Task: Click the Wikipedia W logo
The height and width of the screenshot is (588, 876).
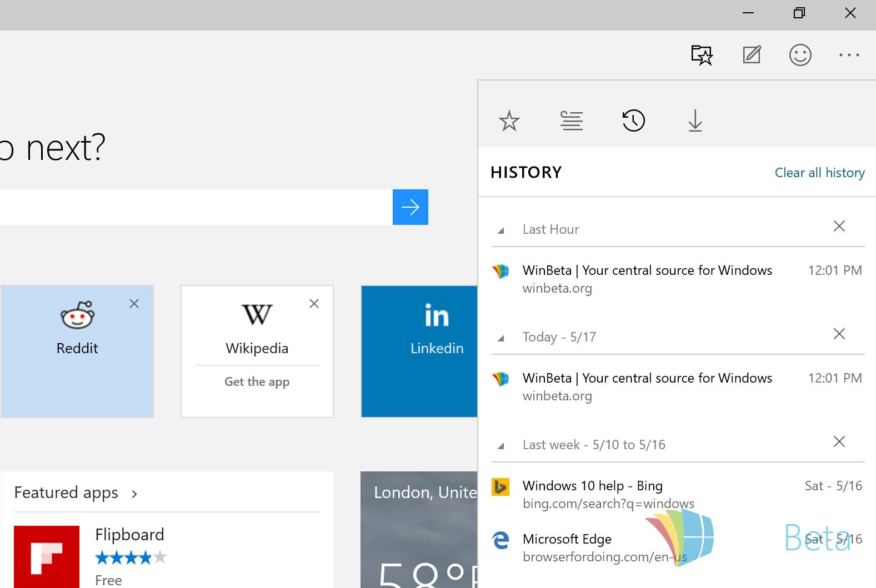Action: pos(257,315)
